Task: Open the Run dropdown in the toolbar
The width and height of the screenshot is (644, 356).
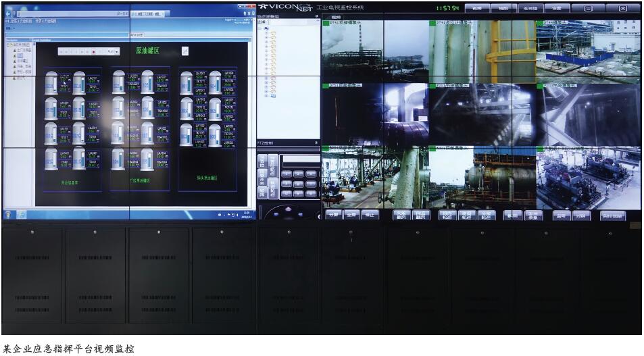Action: click(112, 51)
